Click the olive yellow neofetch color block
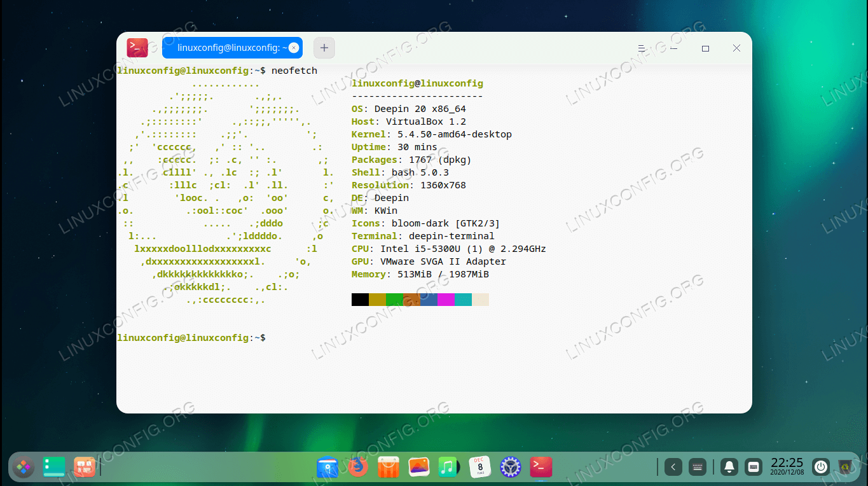 pos(377,300)
